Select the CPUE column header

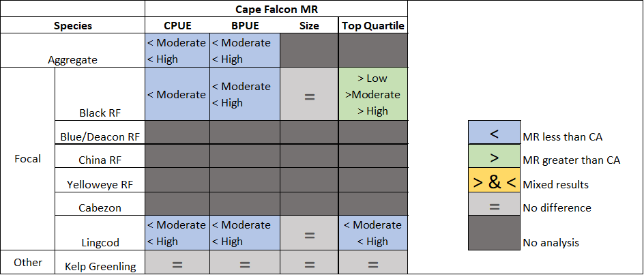click(177, 26)
